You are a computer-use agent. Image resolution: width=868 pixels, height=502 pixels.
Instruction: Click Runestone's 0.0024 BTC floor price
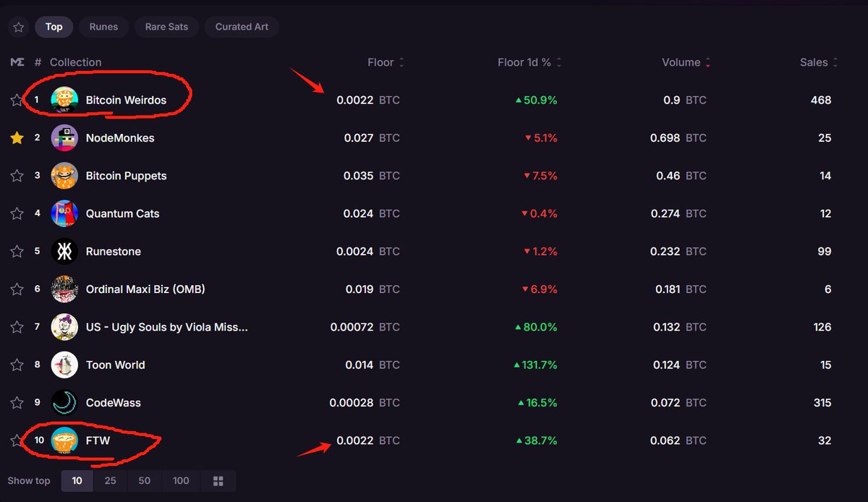tap(368, 251)
